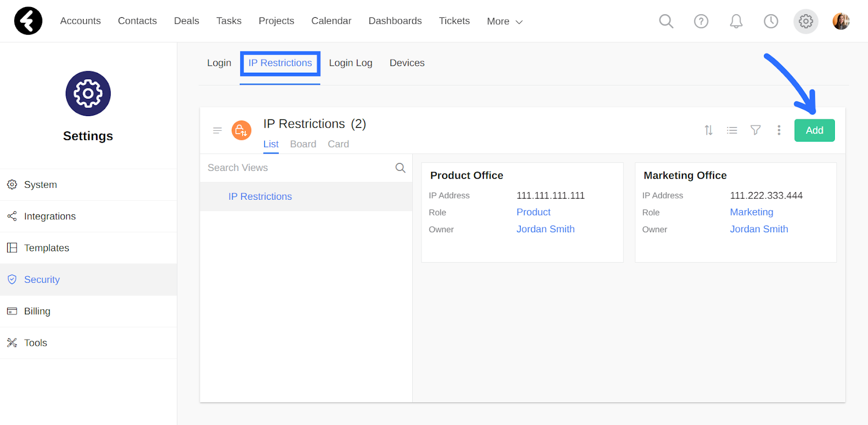Click the large Settings gear emblem
The height and width of the screenshot is (425, 868).
pyautogui.click(x=88, y=93)
